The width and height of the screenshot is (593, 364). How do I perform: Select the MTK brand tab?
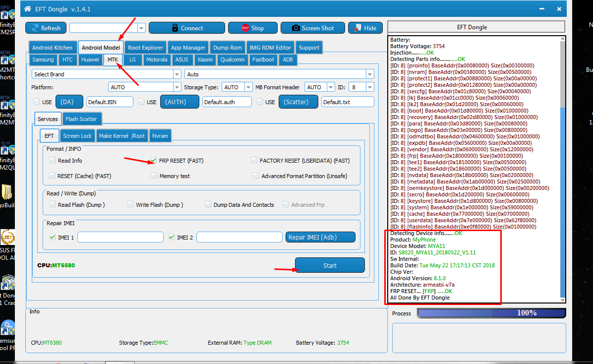click(113, 60)
